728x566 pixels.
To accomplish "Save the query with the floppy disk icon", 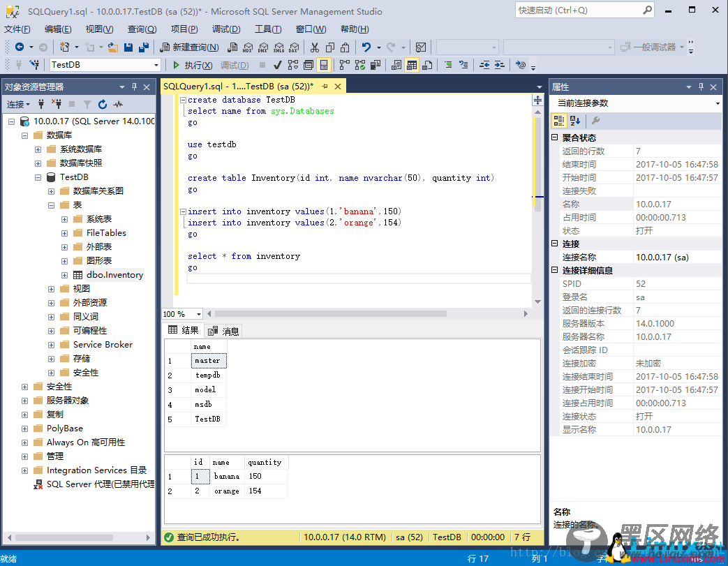I will (128, 47).
